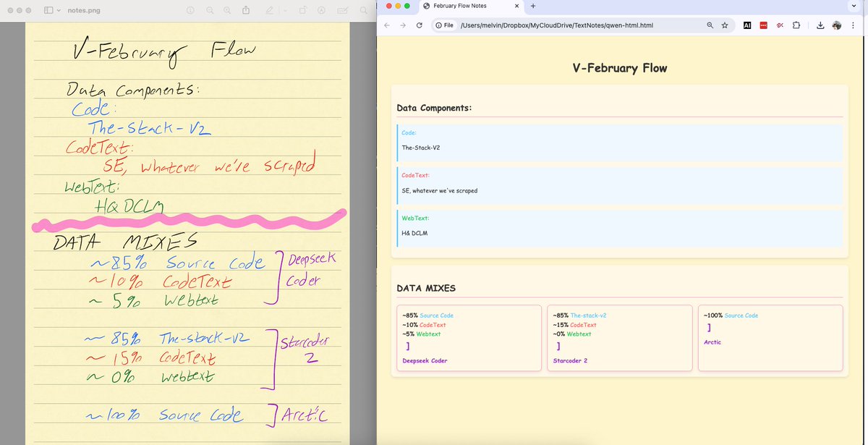Click ~85% Source Code in Deepseek card
The image size is (868, 445).
click(427, 315)
